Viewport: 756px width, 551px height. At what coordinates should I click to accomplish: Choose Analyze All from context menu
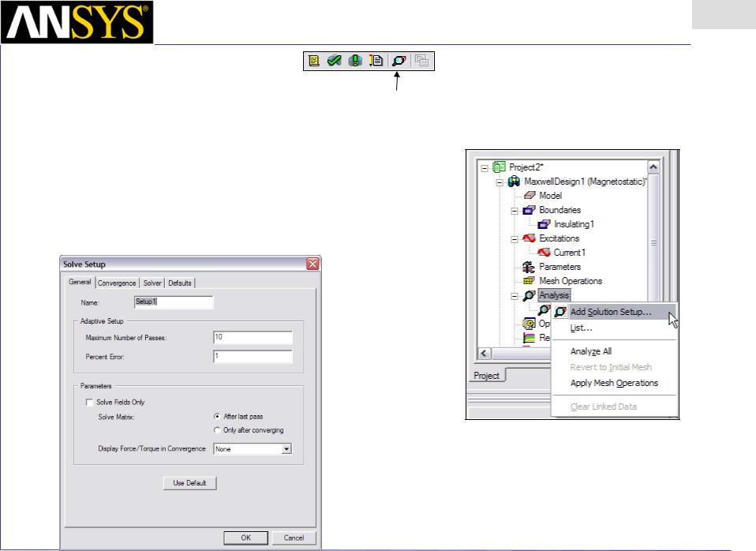click(614, 351)
